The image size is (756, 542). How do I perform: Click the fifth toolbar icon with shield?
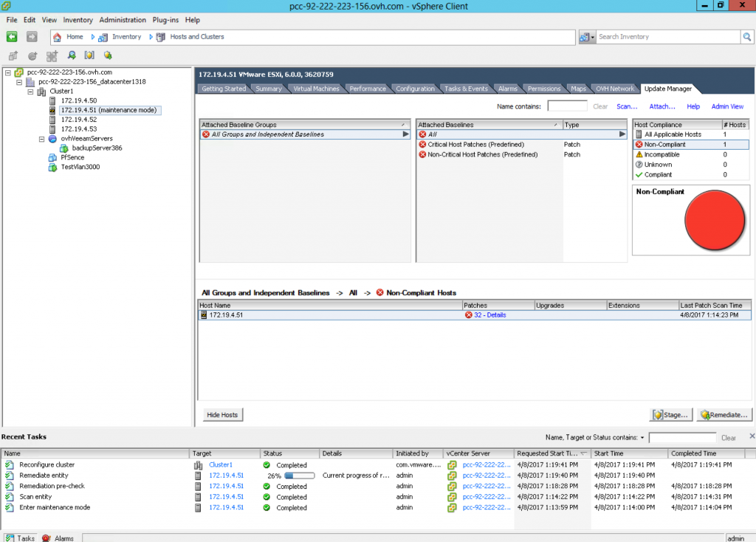pyautogui.click(x=89, y=55)
